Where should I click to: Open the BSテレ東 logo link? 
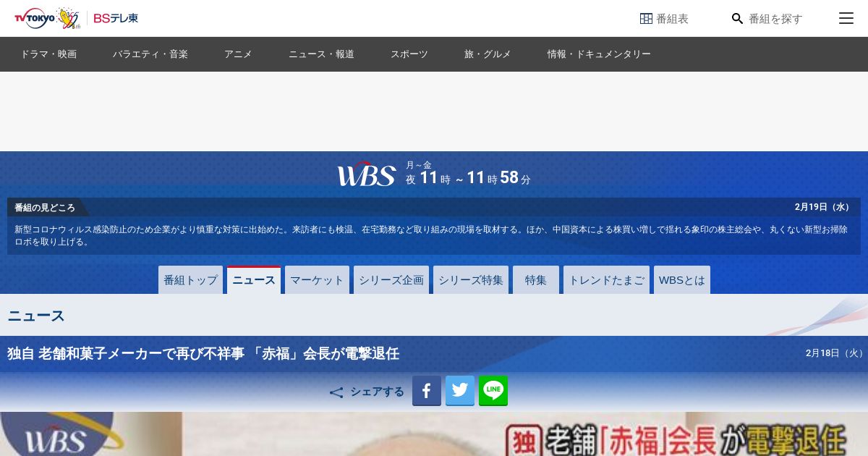pos(116,18)
